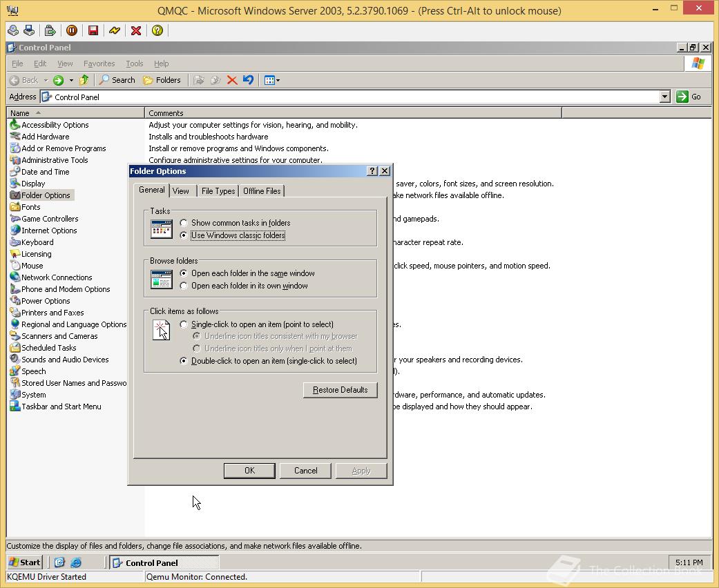Open the Edit menu
Image resolution: width=719 pixels, height=588 pixels.
(40, 63)
